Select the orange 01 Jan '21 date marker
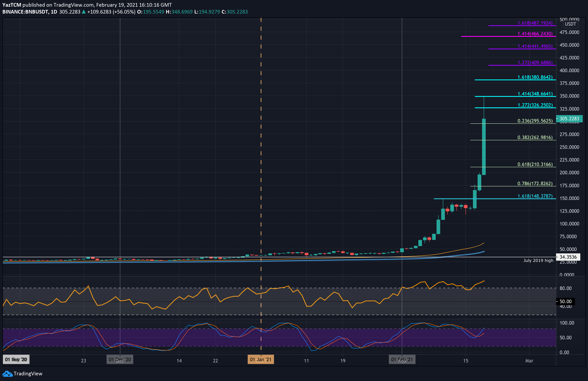 click(260, 360)
